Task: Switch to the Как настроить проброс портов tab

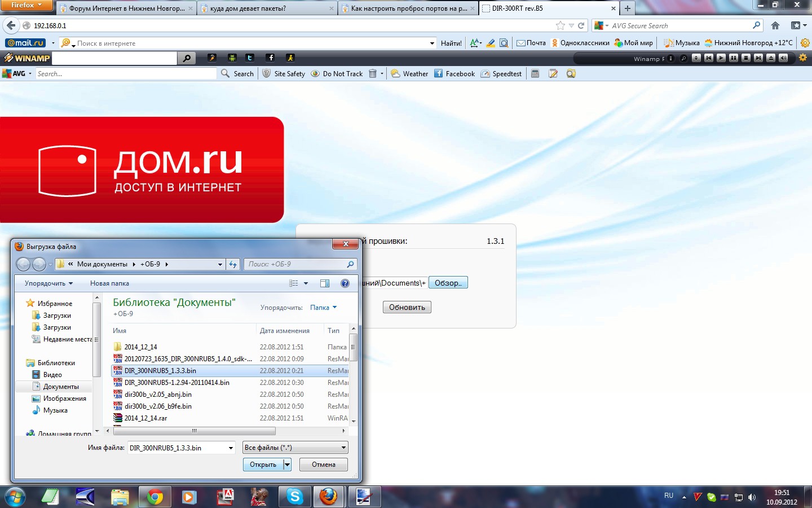Action: [x=408, y=8]
